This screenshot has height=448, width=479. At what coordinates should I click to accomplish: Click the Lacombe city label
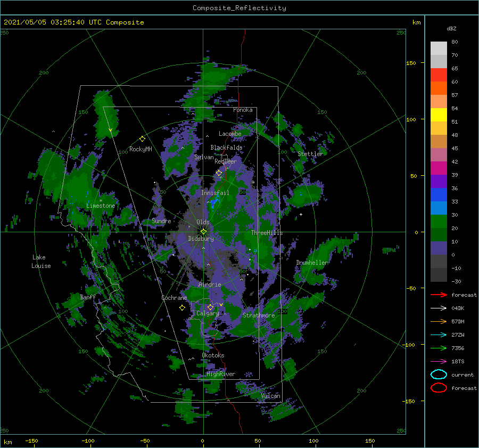(230, 134)
